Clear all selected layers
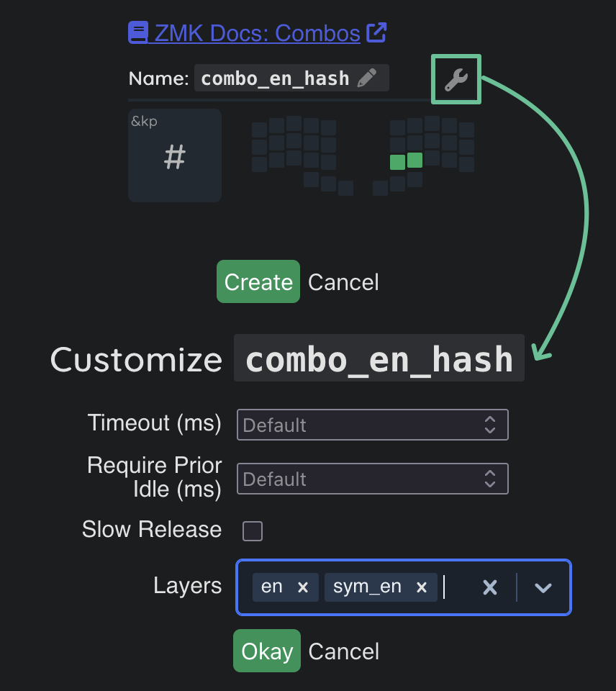This screenshot has height=691, width=616. tap(490, 587)
